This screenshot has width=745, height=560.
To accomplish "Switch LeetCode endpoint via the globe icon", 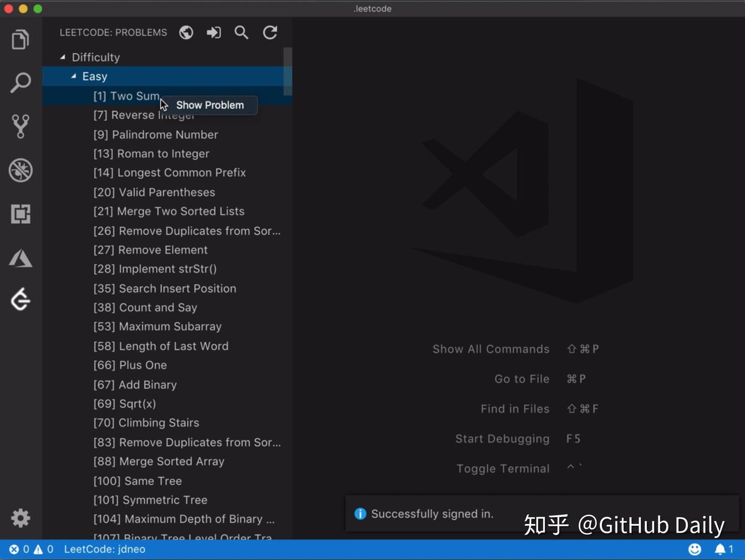I will click(186, 32).
